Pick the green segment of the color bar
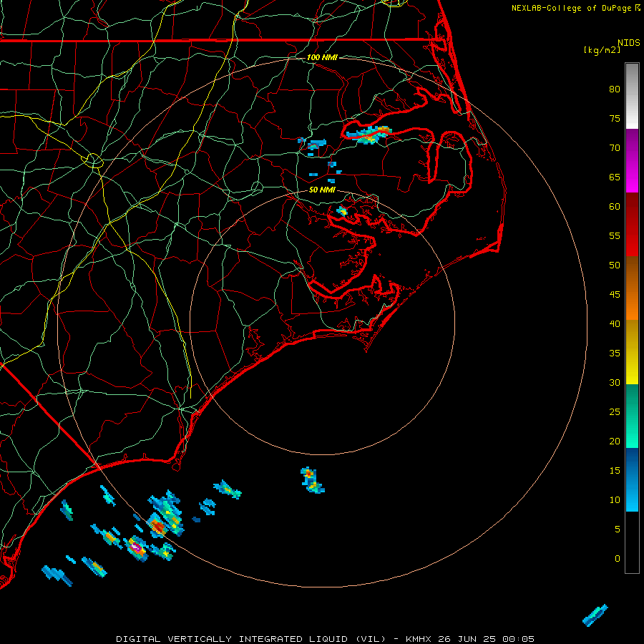 (632, 416)
